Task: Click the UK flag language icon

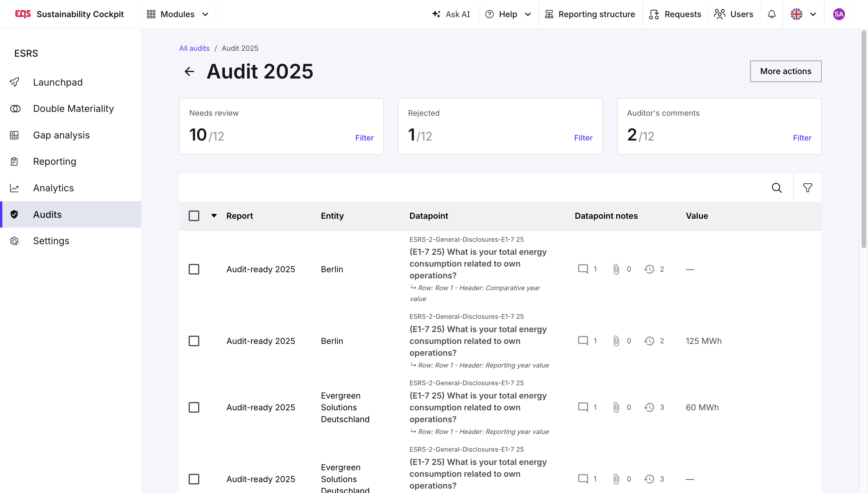Action: coord(796,14)
